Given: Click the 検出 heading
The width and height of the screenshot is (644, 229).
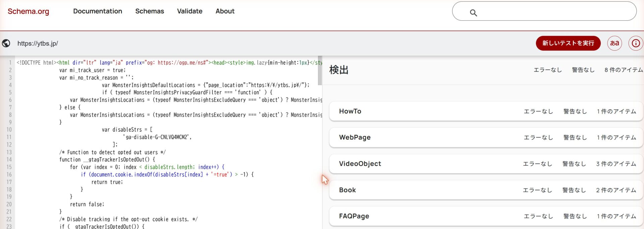Looking at the screenshot, I should 339,70.
